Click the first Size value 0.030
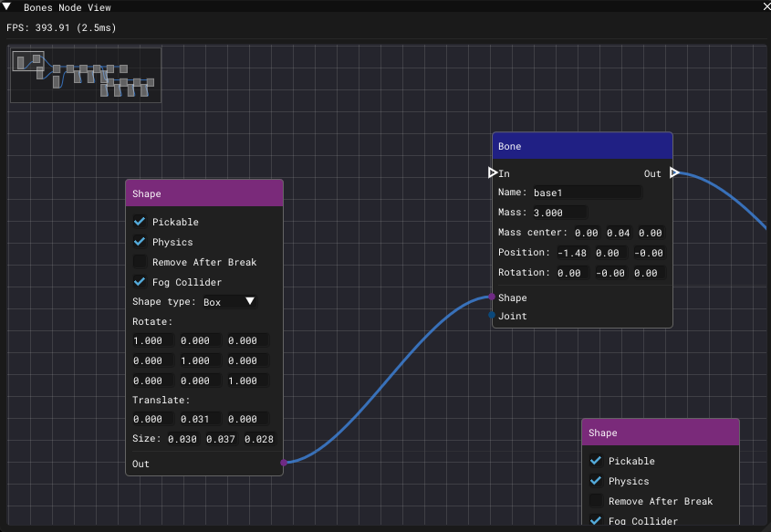This screenshot has height=532, width=771. click(182, 439)
